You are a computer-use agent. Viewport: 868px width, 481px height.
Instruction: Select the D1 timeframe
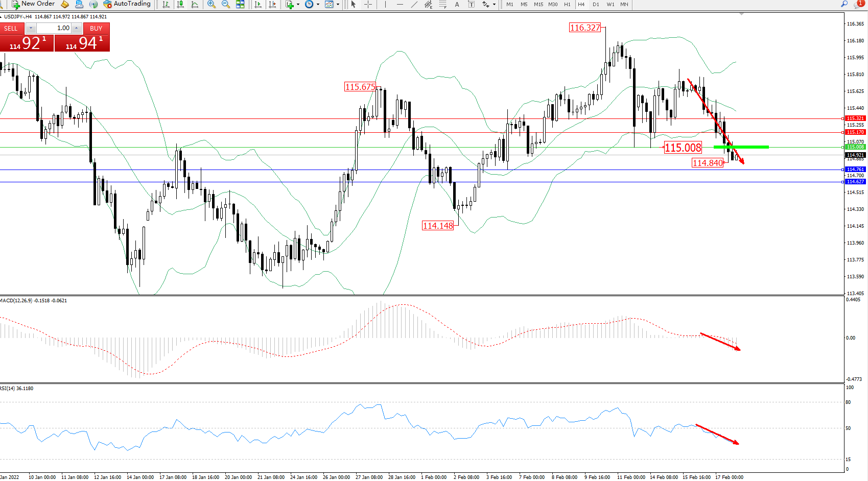click(x=596, y=4)
